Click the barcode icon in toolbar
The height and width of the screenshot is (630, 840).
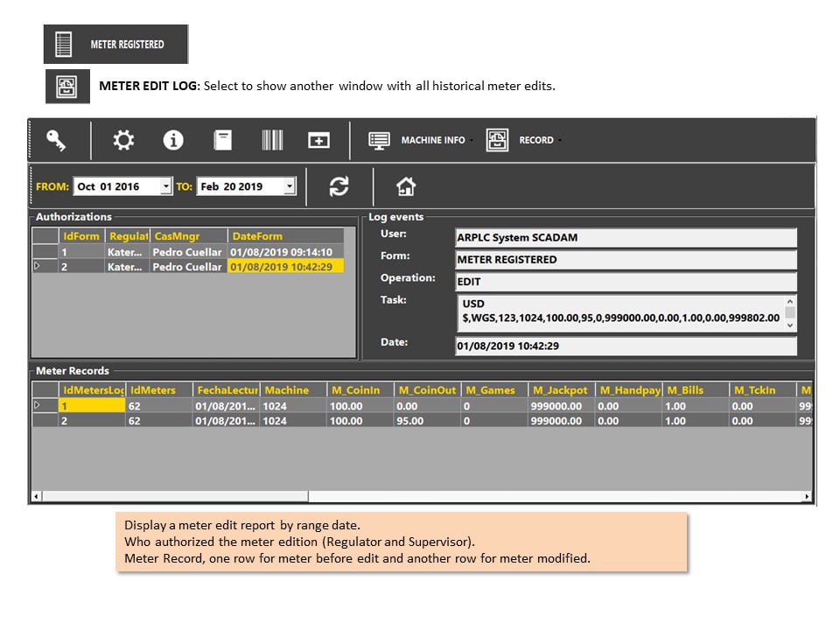click(x=272, y=140)
